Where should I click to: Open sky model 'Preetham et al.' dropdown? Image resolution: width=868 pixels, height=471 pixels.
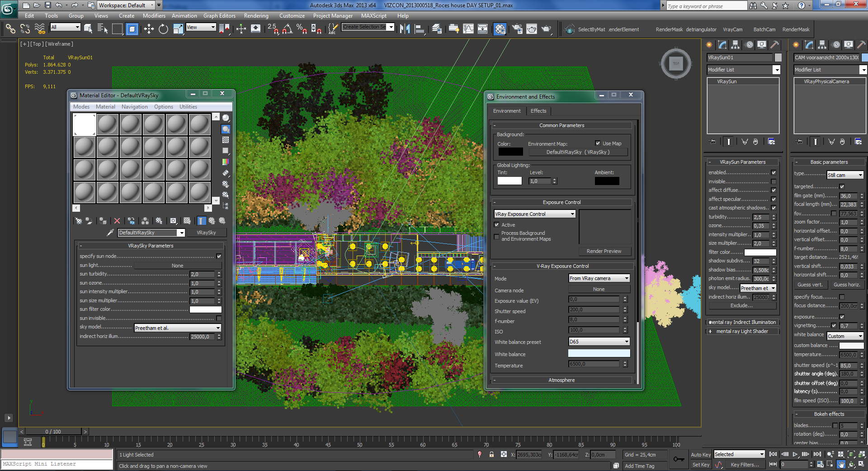[x=178, y=328]
